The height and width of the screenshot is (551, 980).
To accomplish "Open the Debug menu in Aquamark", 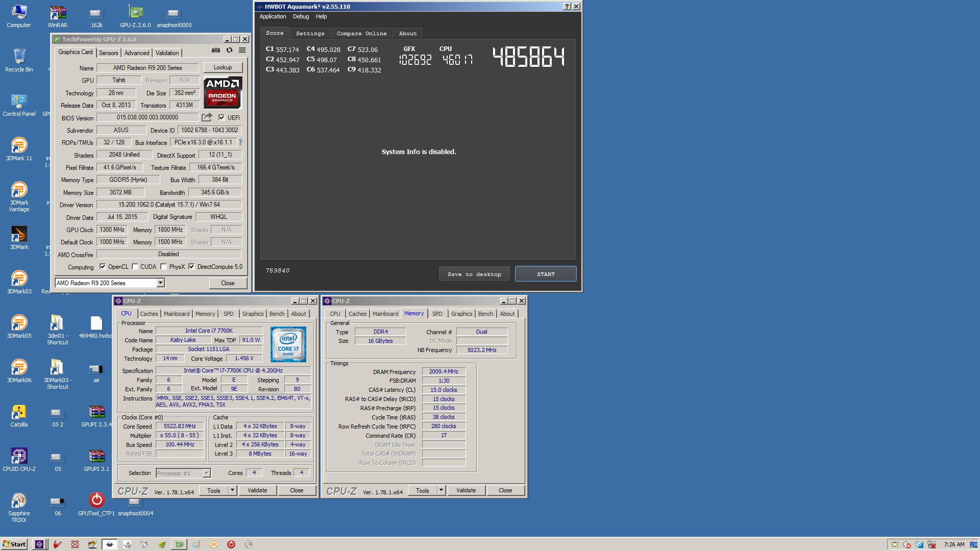I will (301, 16).
